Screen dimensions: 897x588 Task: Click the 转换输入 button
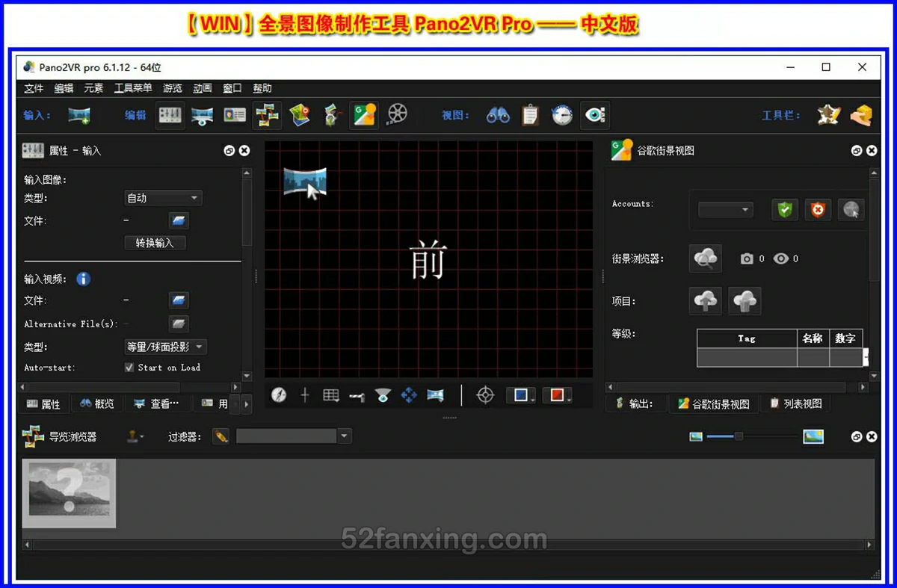point(155,243)
